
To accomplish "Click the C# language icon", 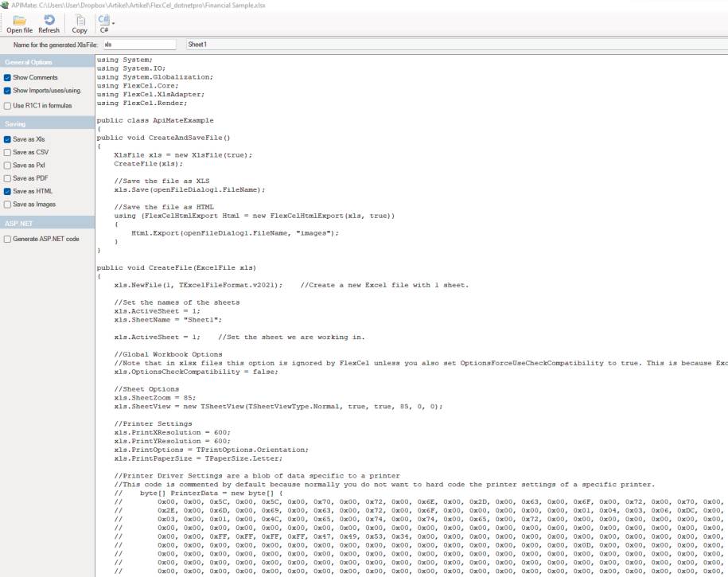I will [x=103, y=20].
